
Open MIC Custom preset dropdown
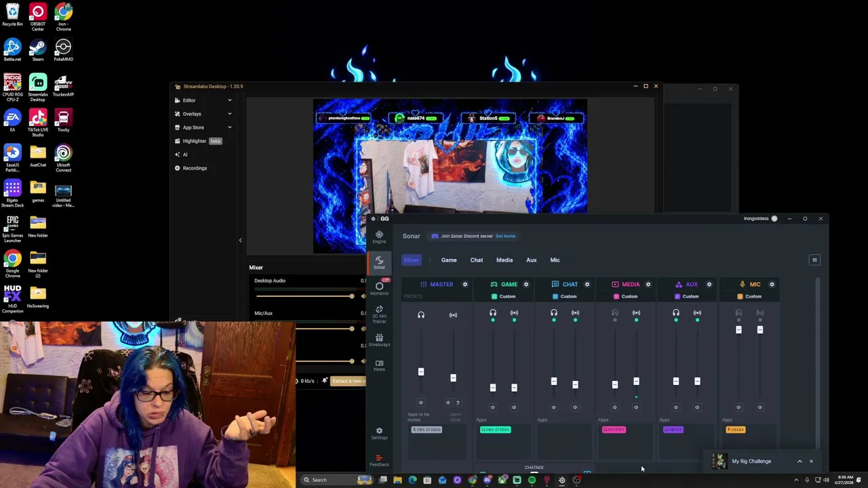coord(749,297)
